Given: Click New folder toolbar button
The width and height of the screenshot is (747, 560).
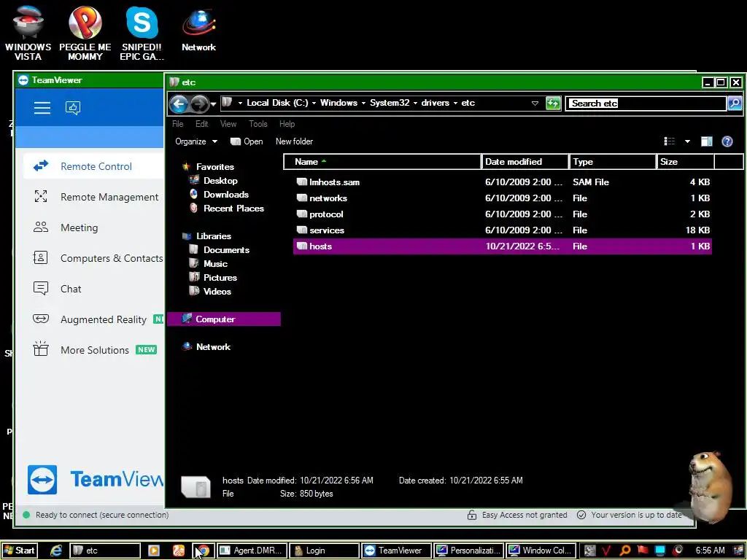Looking at the screenshot, I should pos(294,141).
